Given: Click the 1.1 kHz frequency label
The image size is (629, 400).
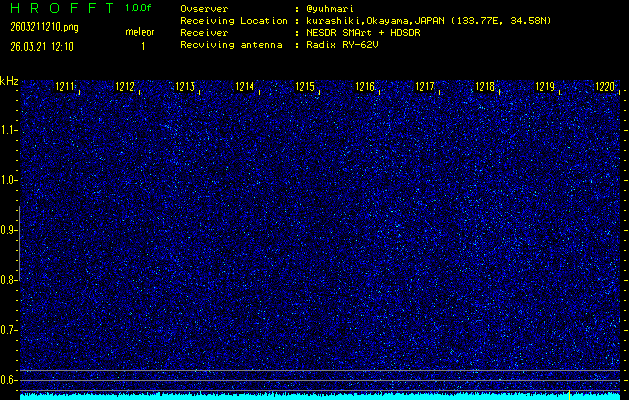Looking at the screenshot, I should (x=6, y=130).
